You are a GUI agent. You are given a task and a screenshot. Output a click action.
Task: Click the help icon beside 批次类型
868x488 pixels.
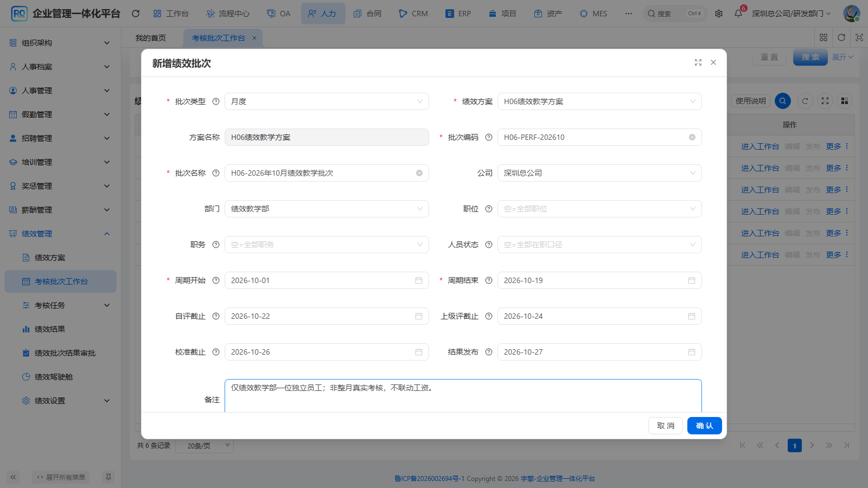pos(216,101)
